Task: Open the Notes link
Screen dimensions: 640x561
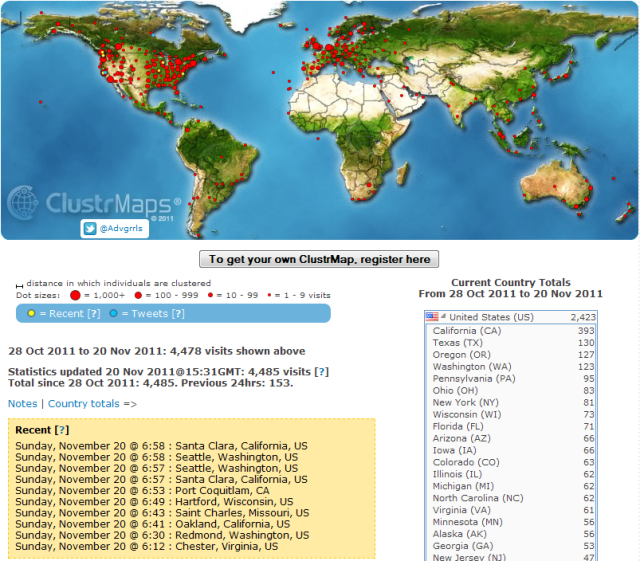Action: click(x=22, y=404)
